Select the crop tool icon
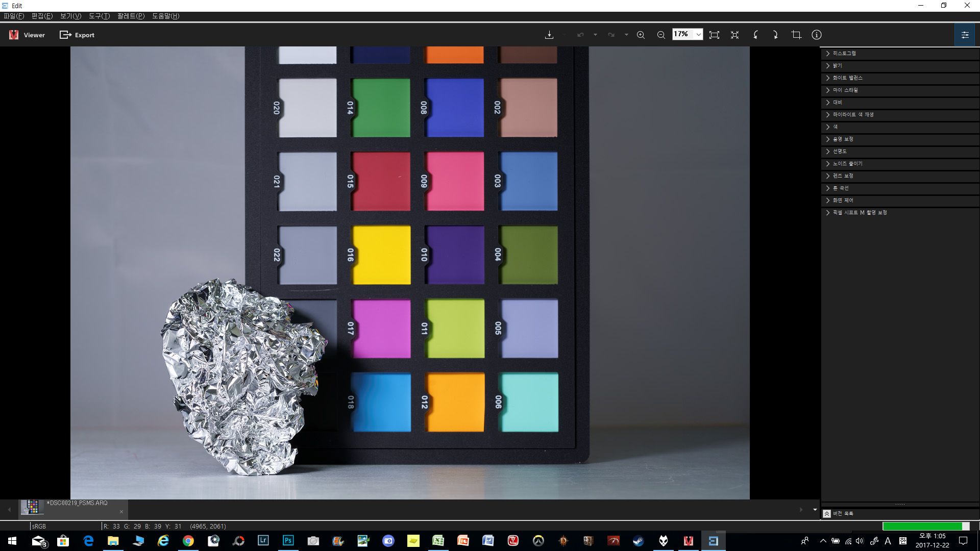The width and height of the screenshot is (980, 551). pos(796,35)
